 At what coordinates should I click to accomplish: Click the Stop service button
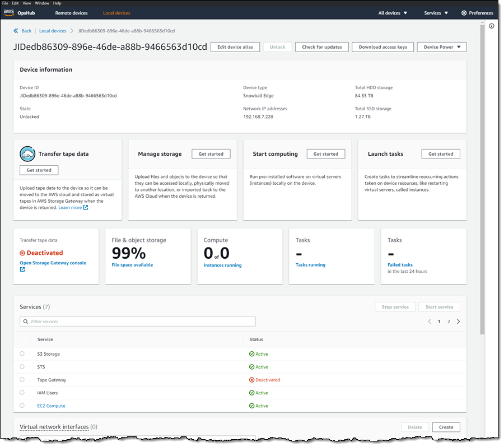395,307
